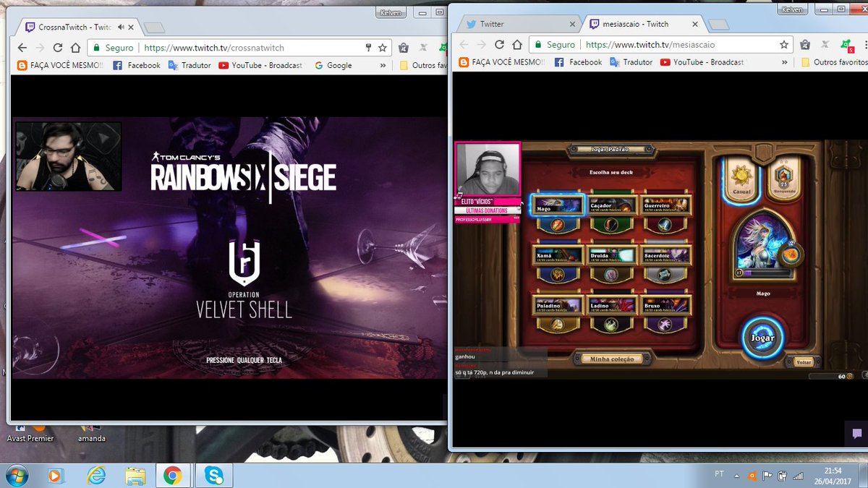This screenshot has width=868, height=488.
Task: Click the network signal icon in system tray
Action: click(797, 475)
